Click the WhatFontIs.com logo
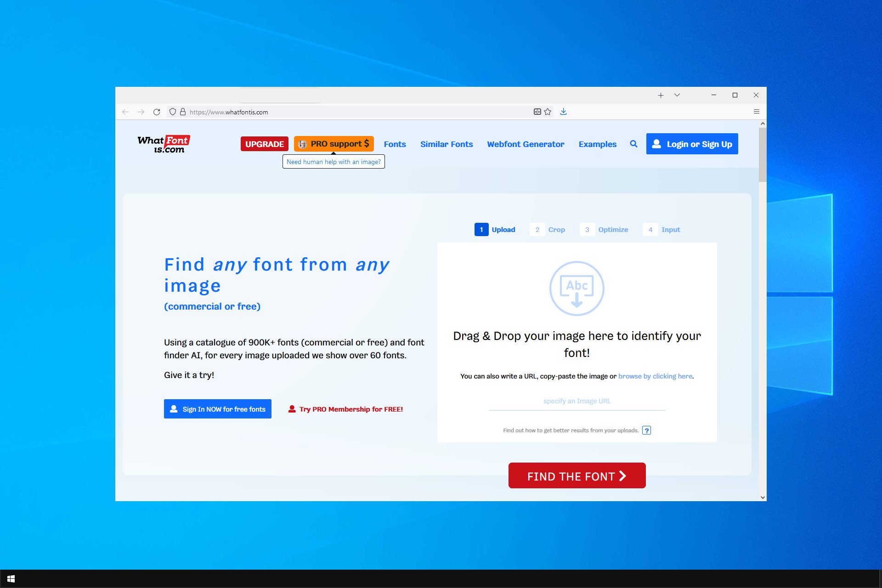 164,144
